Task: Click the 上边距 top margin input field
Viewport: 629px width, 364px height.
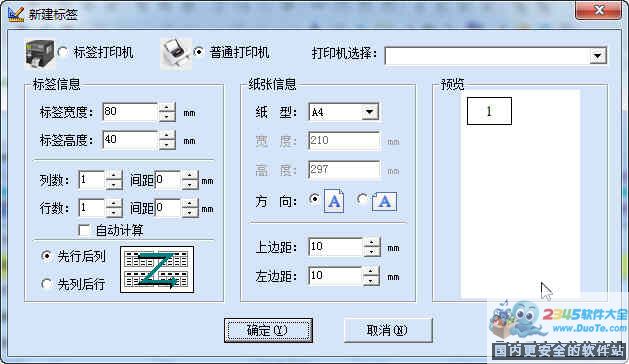Action: point(336,247)
